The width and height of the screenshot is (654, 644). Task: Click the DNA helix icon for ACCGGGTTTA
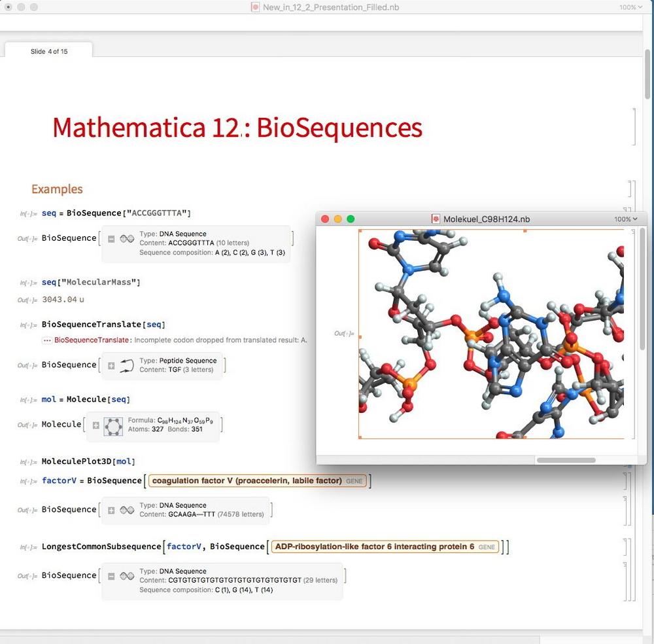(127, 240)
